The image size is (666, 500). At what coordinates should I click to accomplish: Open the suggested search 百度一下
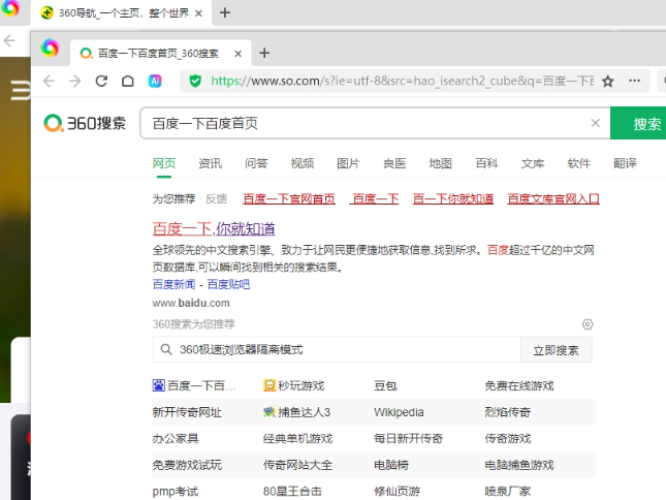point(375,199)
